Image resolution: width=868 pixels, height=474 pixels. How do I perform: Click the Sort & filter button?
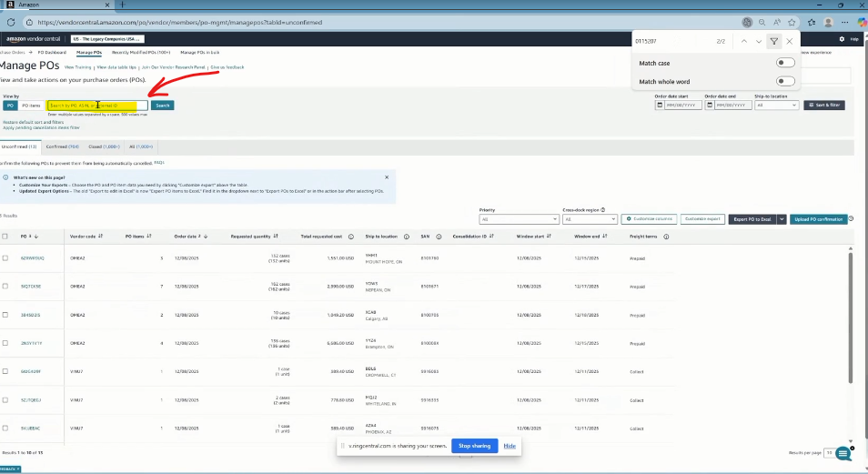pyautogui.click(x=824, y=105)
